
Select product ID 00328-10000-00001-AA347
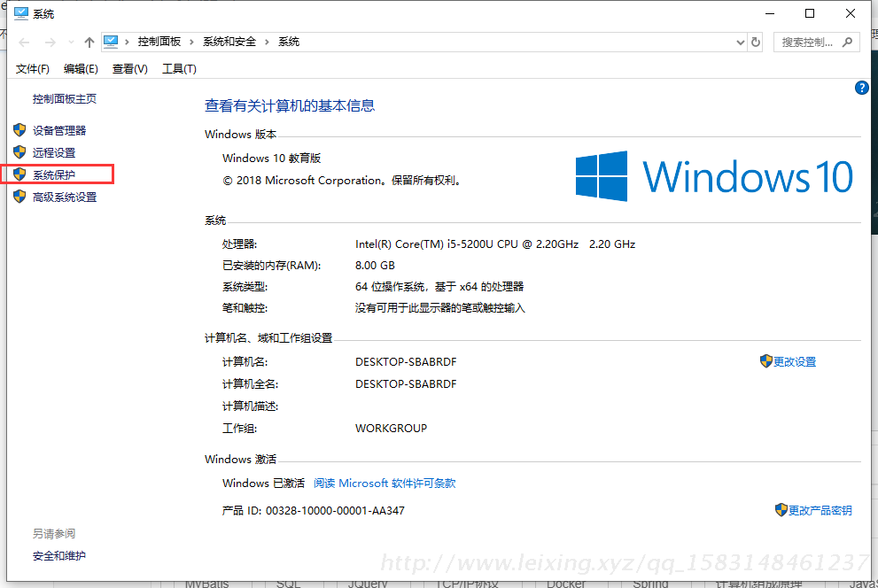tap(335, 511)
